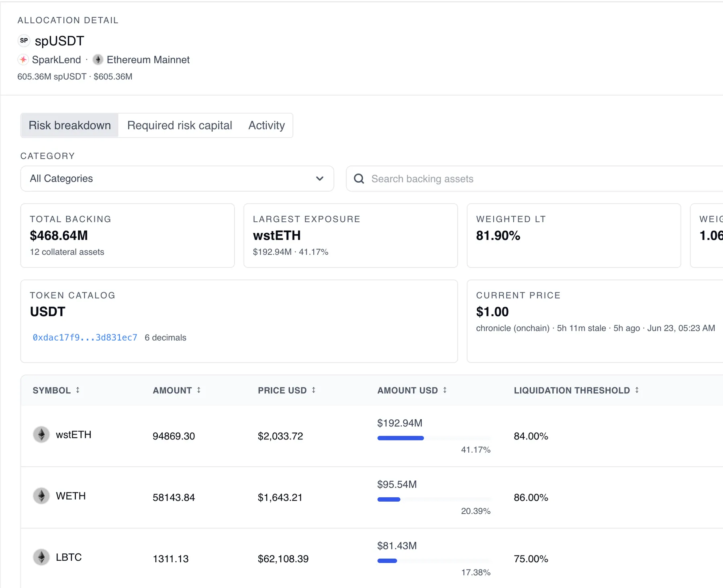The image size is (723, 588).
Task: Click the 605.36M spUSDT balance text
Action: [x=52, y=77]
